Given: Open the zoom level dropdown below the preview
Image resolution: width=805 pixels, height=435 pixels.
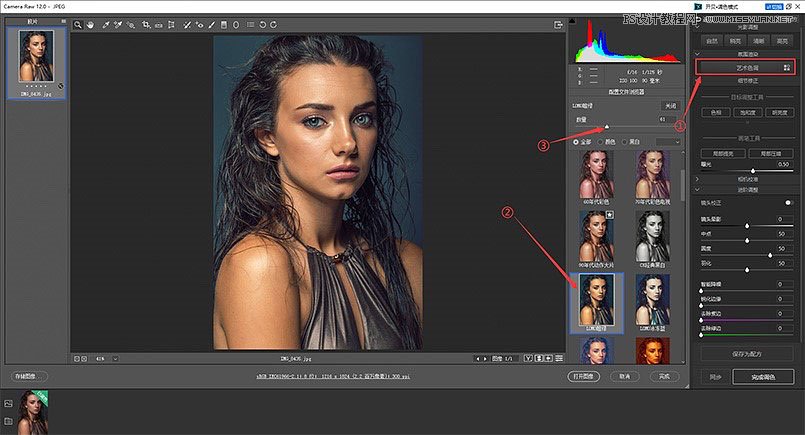Looking at the screenshot, I should tap(115, 358).
